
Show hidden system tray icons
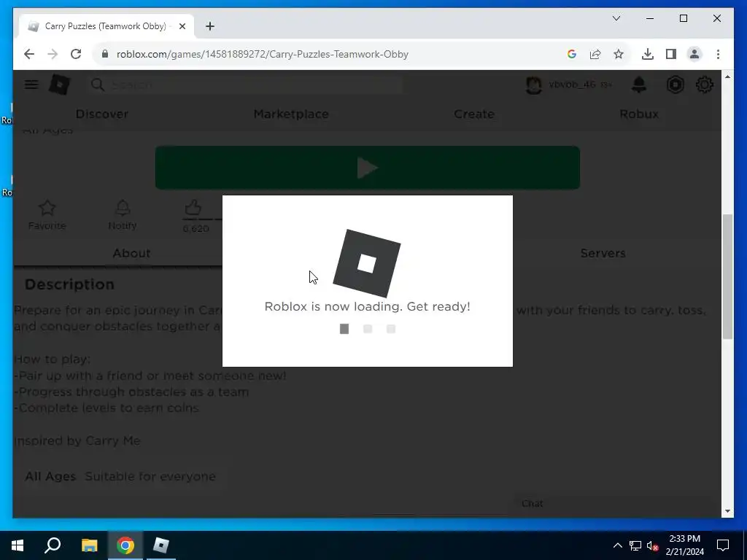pos(617,545)
